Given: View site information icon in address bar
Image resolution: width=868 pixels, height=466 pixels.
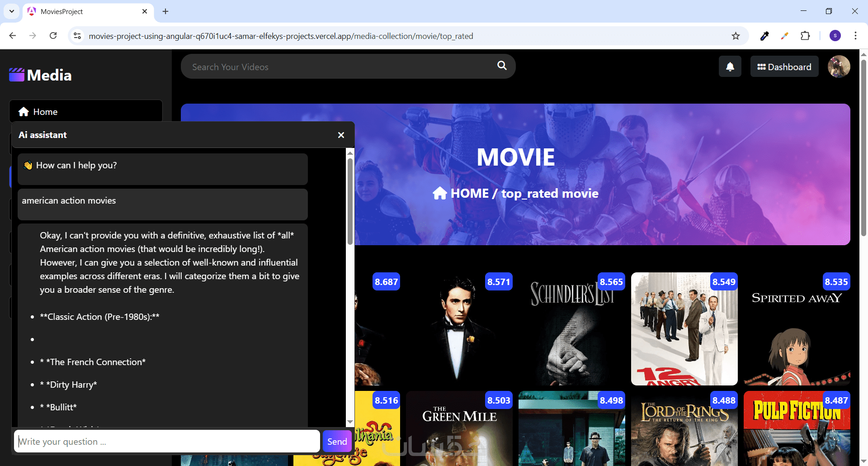Looking at the screenshot, I should click(77, 36).
